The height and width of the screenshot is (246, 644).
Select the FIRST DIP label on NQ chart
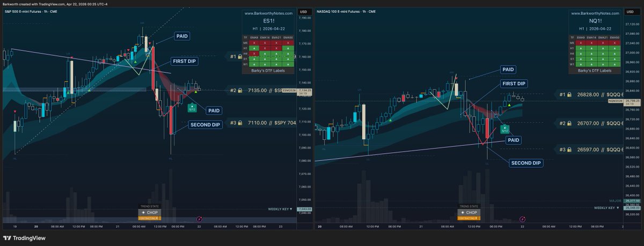coord(514,84)
